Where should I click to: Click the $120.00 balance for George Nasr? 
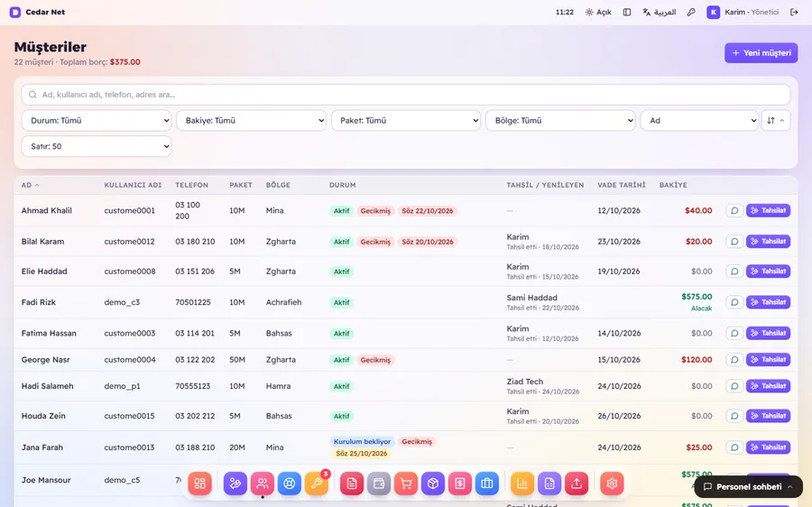coord(697,360)
